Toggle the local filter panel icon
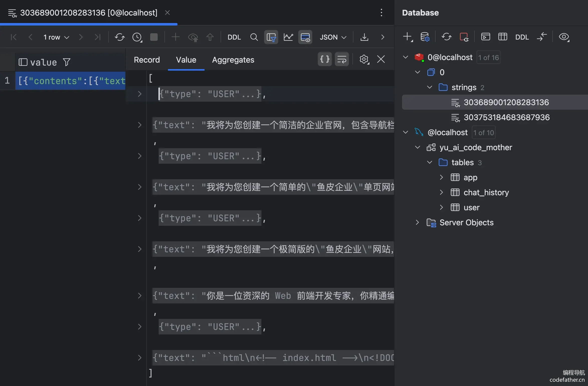Image resolution: width=588 pixels, height=386 pixels. click(x=271, y=37)
